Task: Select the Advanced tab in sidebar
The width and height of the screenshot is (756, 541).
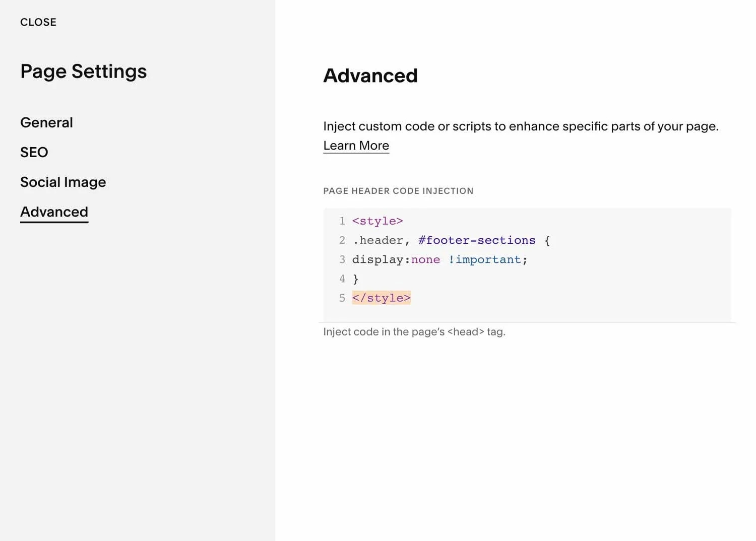Action: pyautogui.click(x=54, y=212)
